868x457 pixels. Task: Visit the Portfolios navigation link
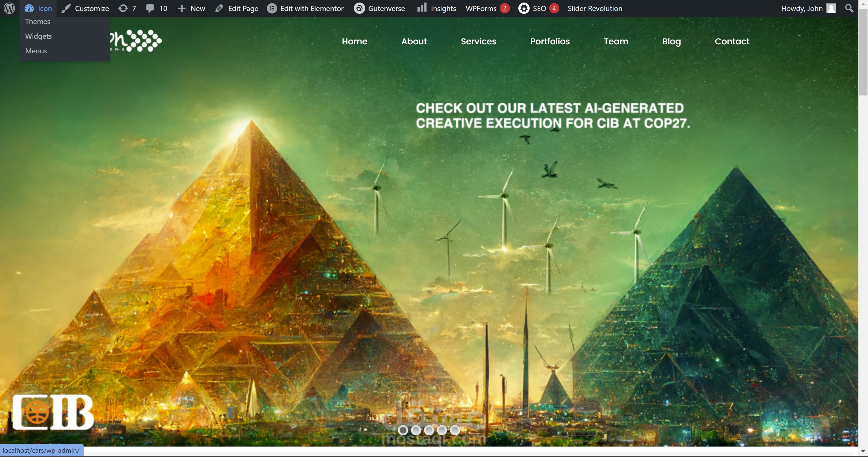550,42
